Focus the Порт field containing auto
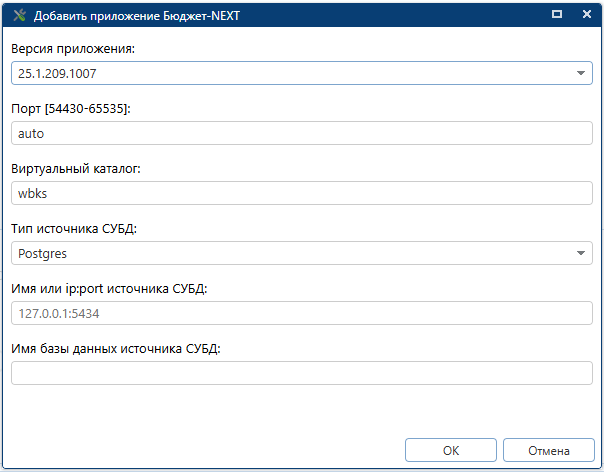 tap(300, 133)
